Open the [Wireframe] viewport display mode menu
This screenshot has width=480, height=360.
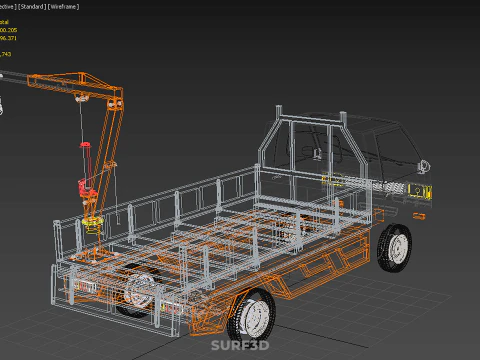coord(63,7)
